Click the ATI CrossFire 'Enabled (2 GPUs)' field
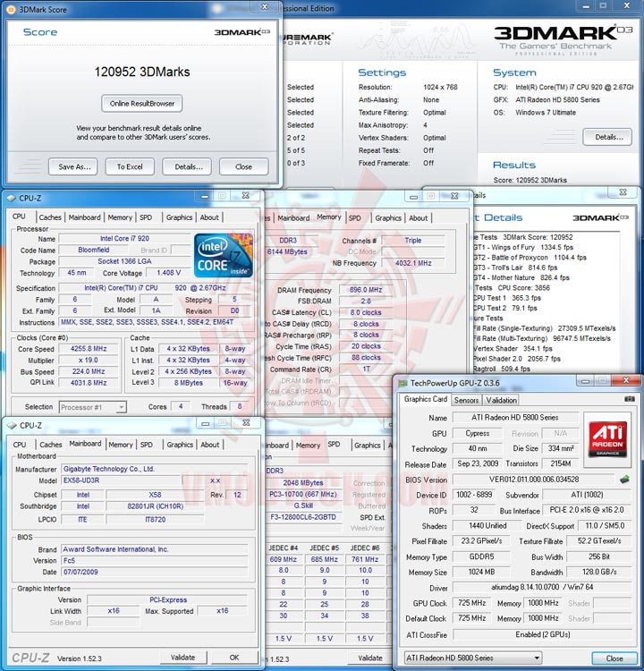The height and width of the screenshot is (671, 644). click(542, 634)
